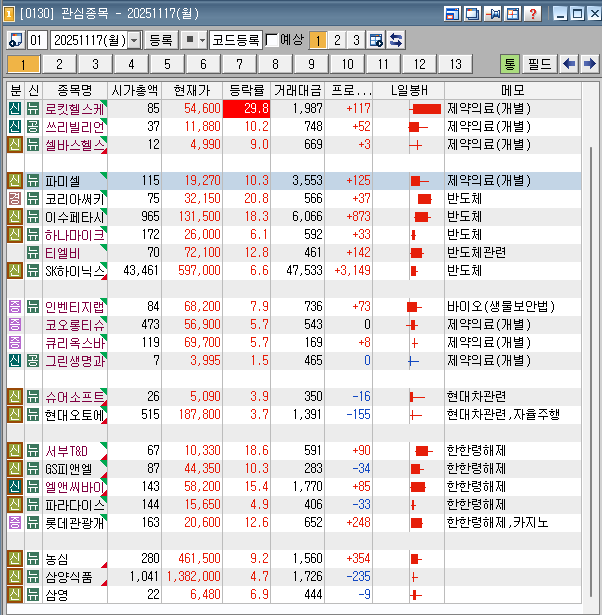Click the 뉴 news badge on 농심 row
This screenshot has height=615, width=602.
(x=33, y=559)
